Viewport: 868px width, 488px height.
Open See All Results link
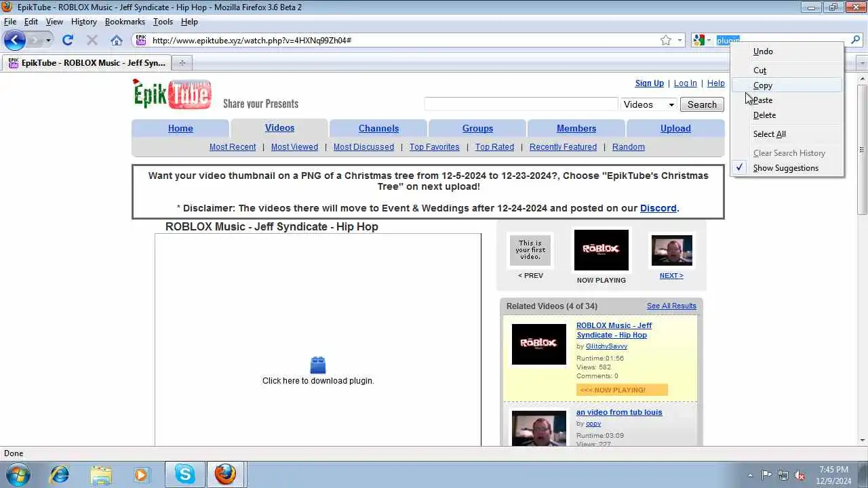(671, 306)
